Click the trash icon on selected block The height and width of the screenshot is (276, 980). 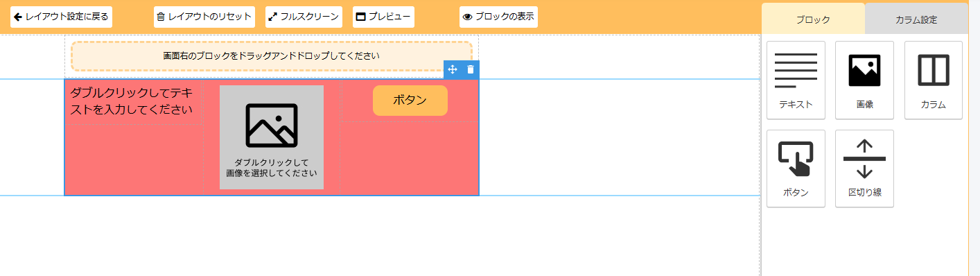click(x=471, y=69)
